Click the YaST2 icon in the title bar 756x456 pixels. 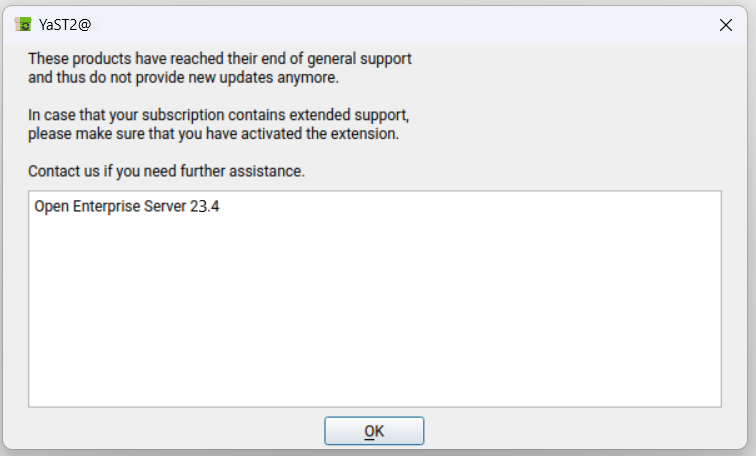(23, 25)
